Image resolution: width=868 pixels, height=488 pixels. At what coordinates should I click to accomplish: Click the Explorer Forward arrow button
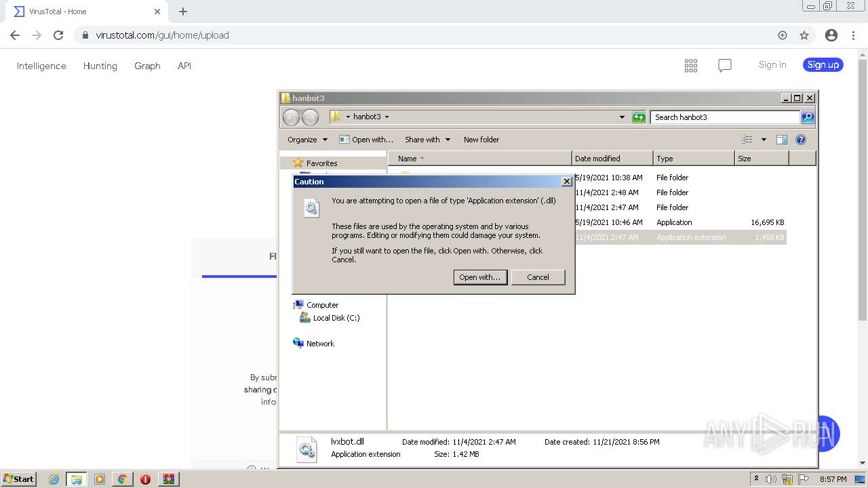[x=310, y=117]
